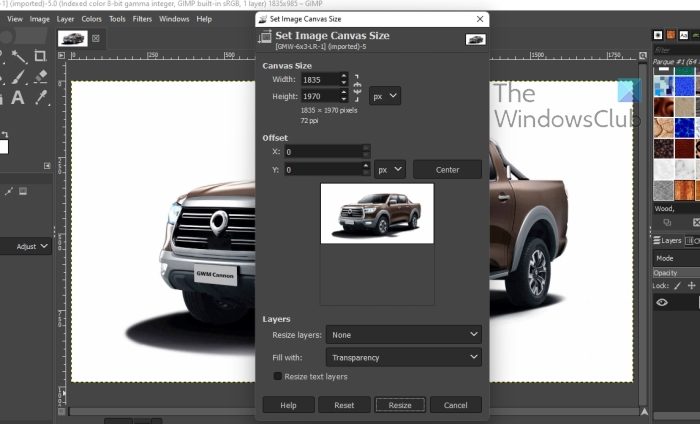Image resolution: width=700 pixels, height=424 pixels.
Task: Open the Filters menu
Action: [x=142, y=19]
